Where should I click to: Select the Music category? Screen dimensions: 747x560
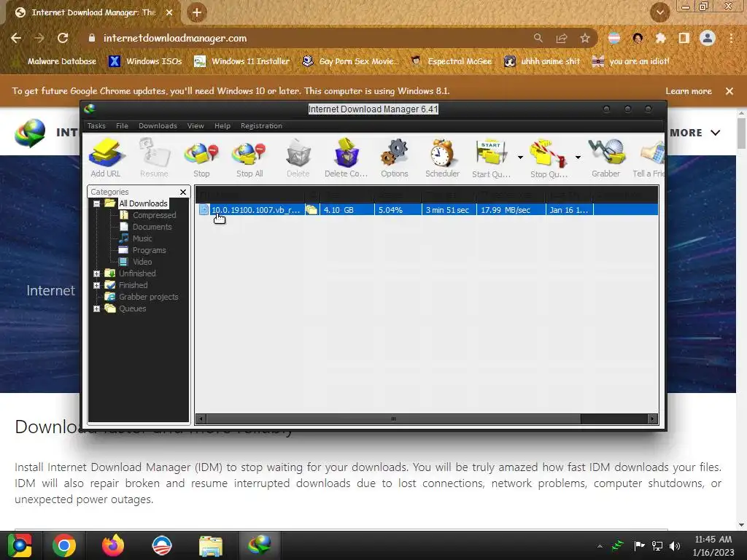click(142, 238)
